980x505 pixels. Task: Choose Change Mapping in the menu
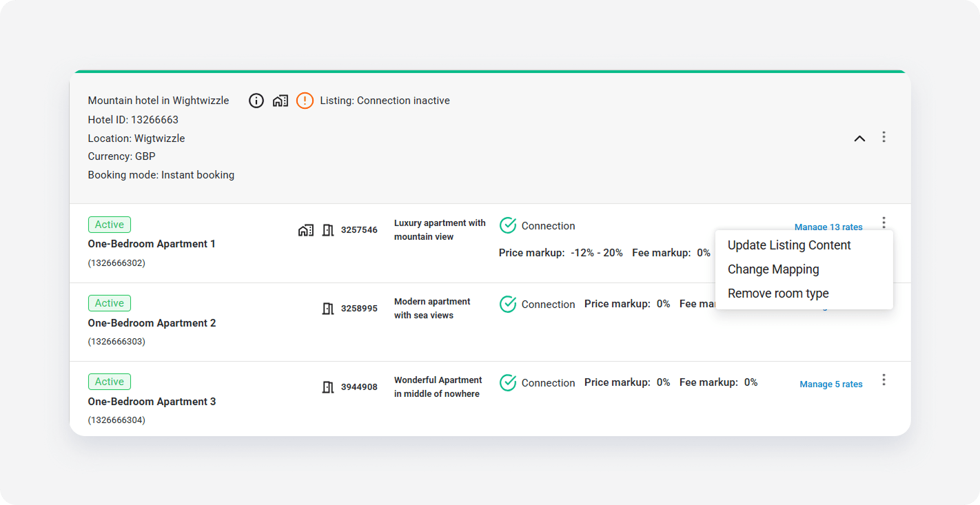(x=773, y=269)
